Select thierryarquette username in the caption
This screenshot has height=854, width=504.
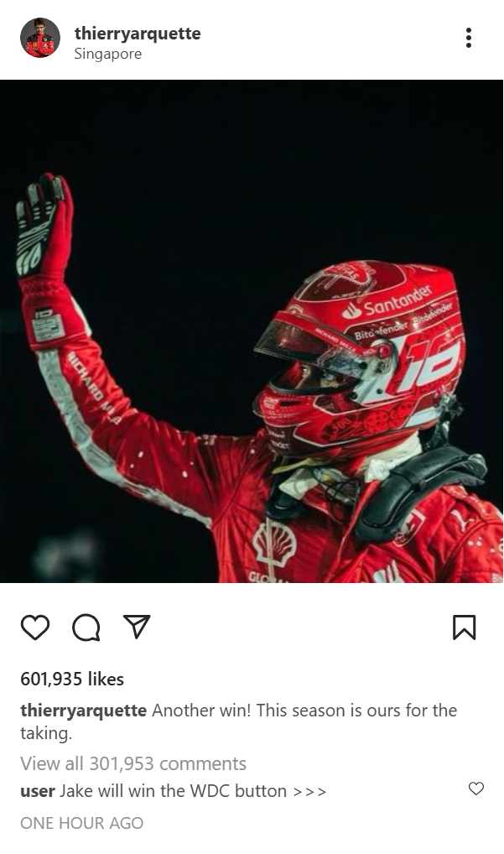[x=83, y=711]
